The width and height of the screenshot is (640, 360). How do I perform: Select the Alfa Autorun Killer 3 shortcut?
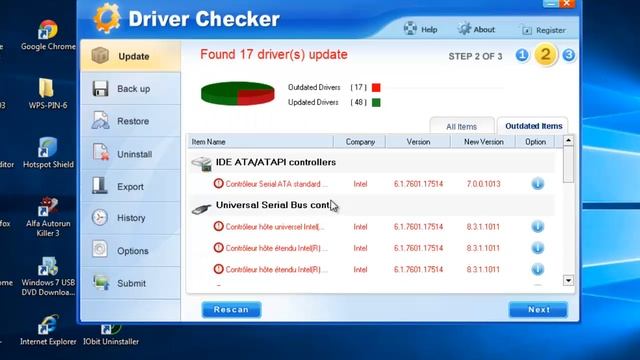[x=48, y=217]
